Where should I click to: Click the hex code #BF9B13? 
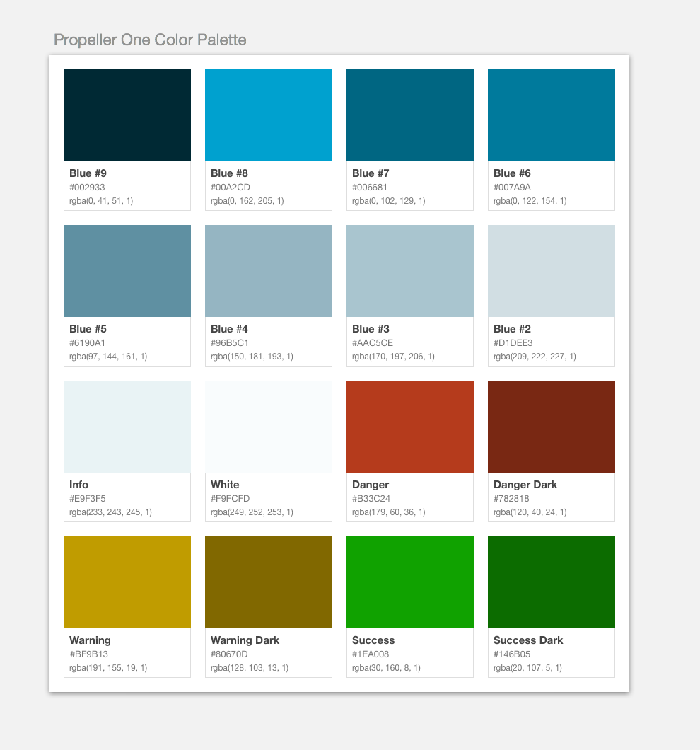coord(89,654)
